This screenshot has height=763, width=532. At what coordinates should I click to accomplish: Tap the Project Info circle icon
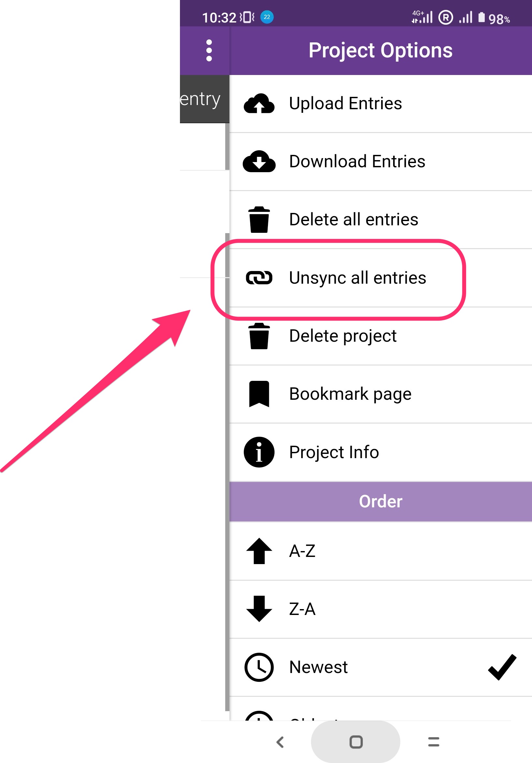259,452
